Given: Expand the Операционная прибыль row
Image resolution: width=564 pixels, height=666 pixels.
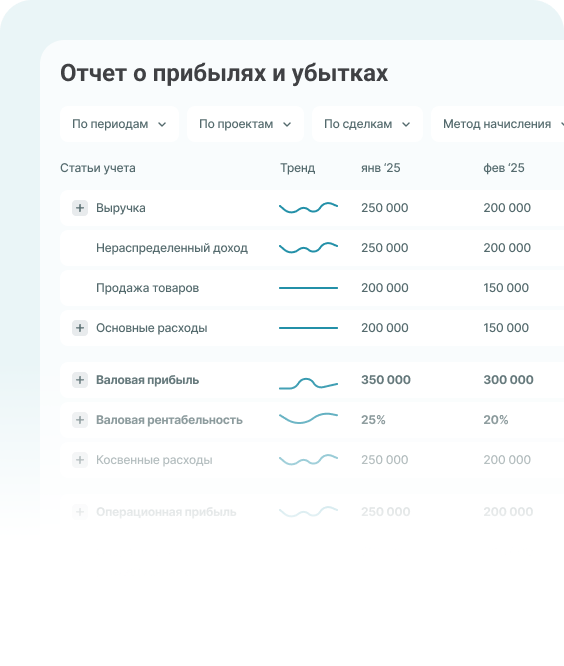Looking at the screenshot, I should click(80, 511).
